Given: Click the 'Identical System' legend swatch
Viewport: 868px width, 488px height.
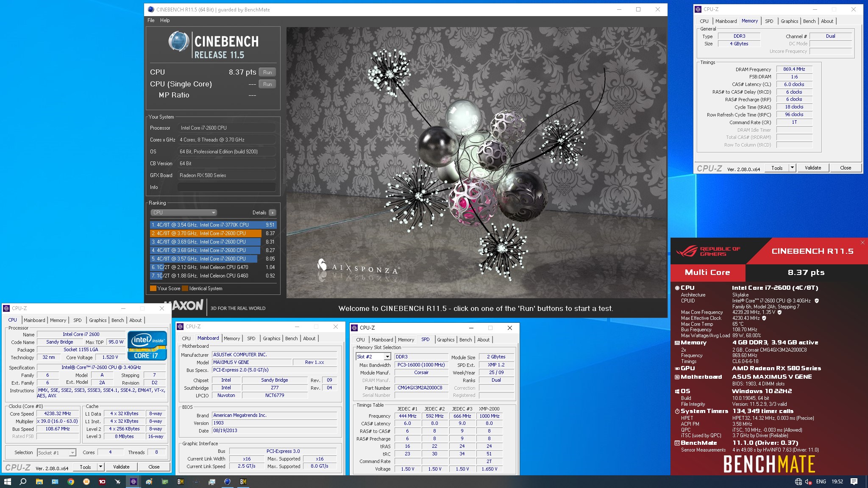Looking at the screenshot, I should point(185,288).
